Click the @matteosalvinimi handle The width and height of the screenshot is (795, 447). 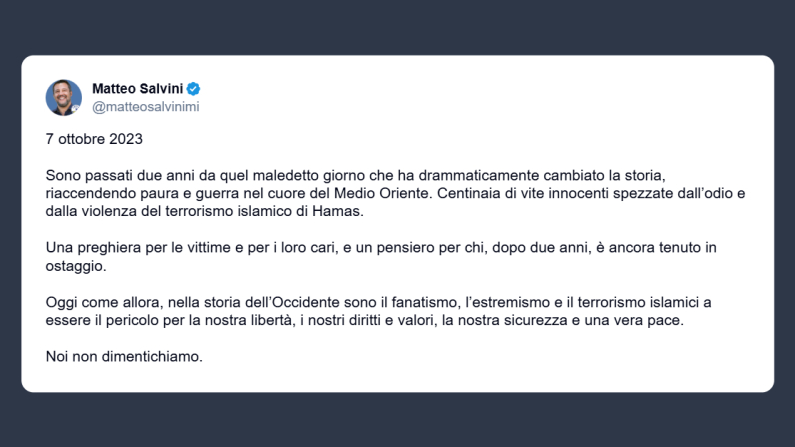pyautogui.click(x=145, y=107)
